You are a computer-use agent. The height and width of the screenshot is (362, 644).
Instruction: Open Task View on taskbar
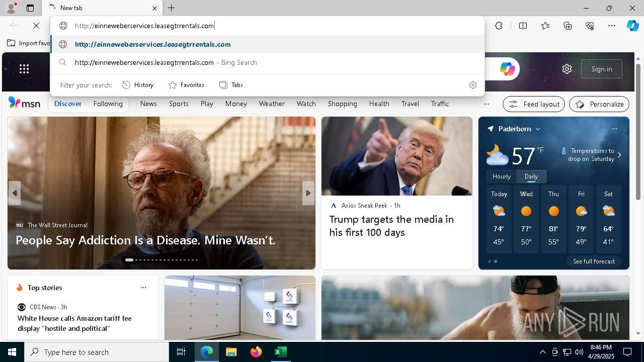(x=181, y=352)
